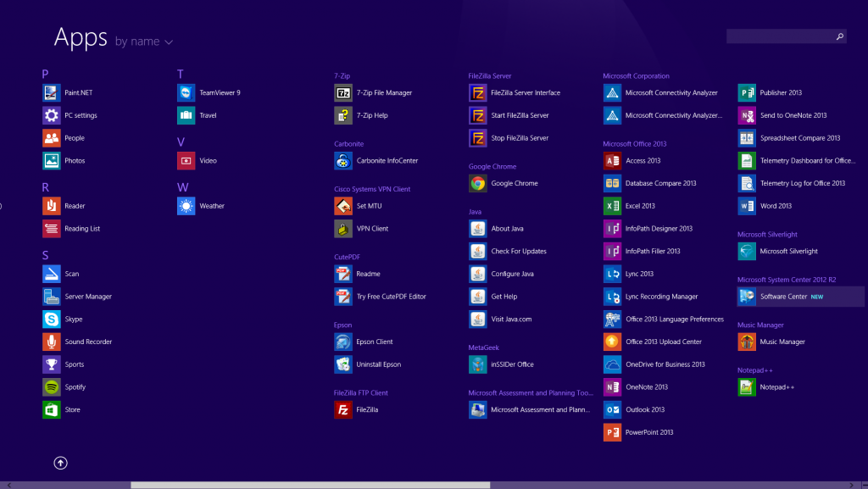868x489 pixels.
Task: Select 'Sports' entry text
Action: tap(75, 364)
